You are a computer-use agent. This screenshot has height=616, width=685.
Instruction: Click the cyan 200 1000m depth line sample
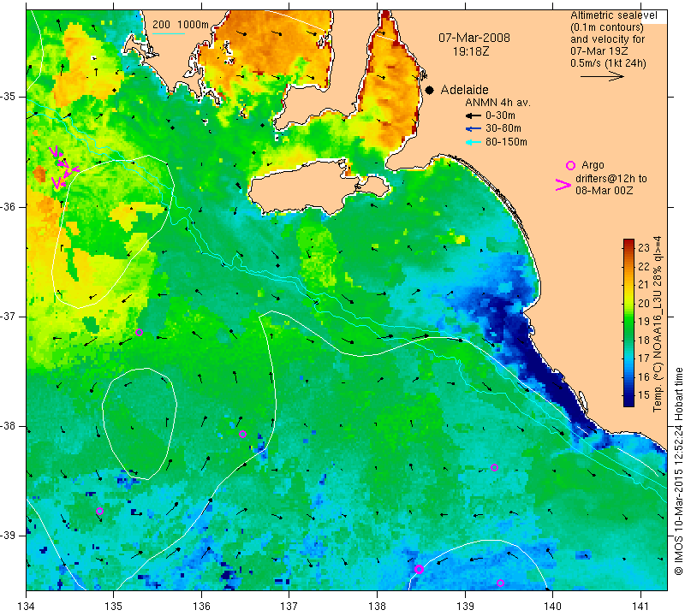pos(168,33)
